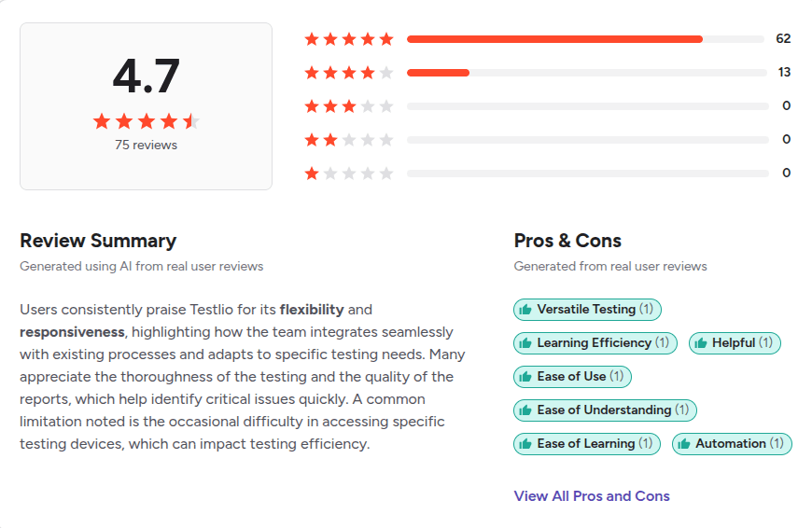
Task: Click thumbs-up icon on Ease of Use tag
Action: (525, 377)
